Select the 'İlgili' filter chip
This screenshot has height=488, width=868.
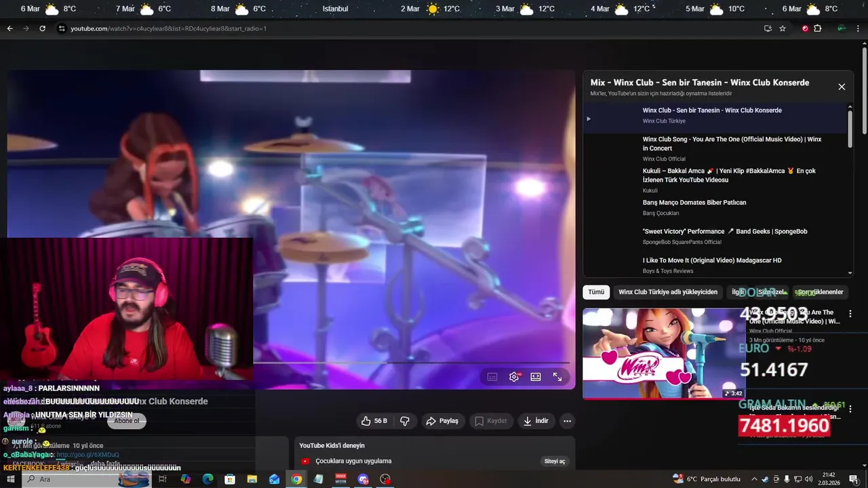(x=738, y=292)
